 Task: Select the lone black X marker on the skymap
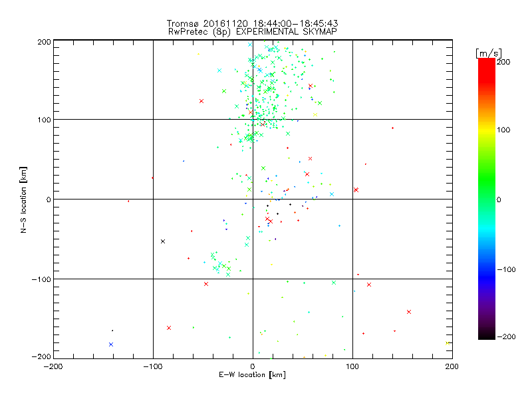[163, 241]
